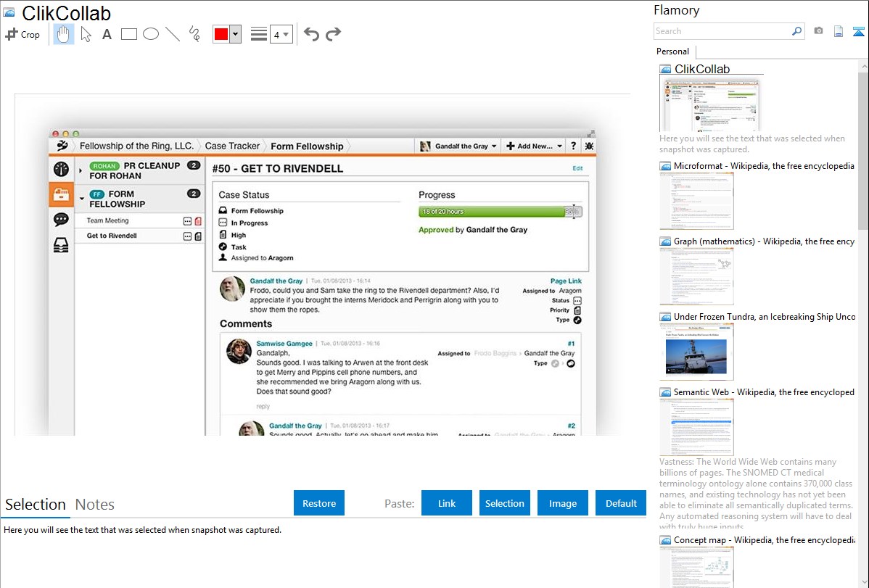Open the Semantic Web snapshot thumbnail
869x588 pixels.
pos(696,427)
